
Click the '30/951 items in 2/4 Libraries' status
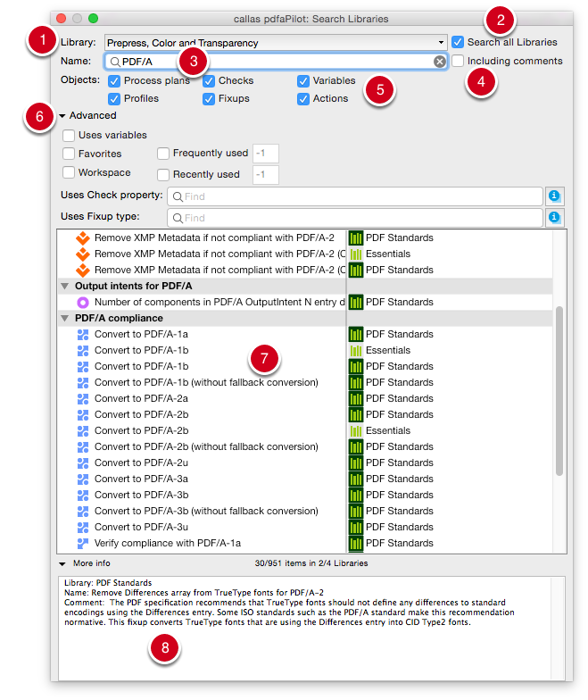(x=311, y=563)
